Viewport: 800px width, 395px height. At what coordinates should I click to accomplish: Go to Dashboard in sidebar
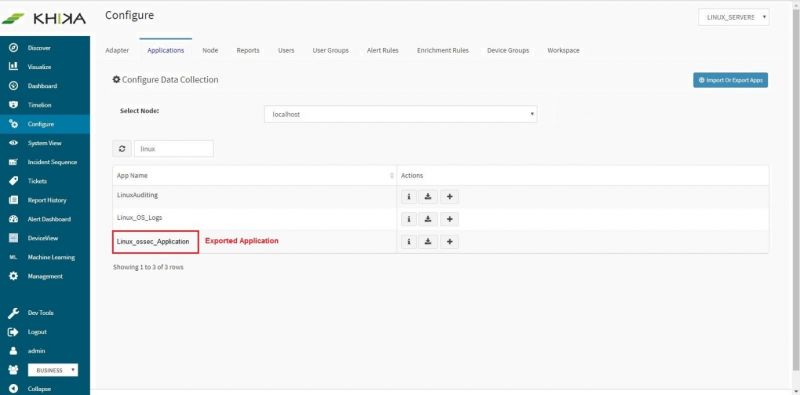(x=42, y=86)
